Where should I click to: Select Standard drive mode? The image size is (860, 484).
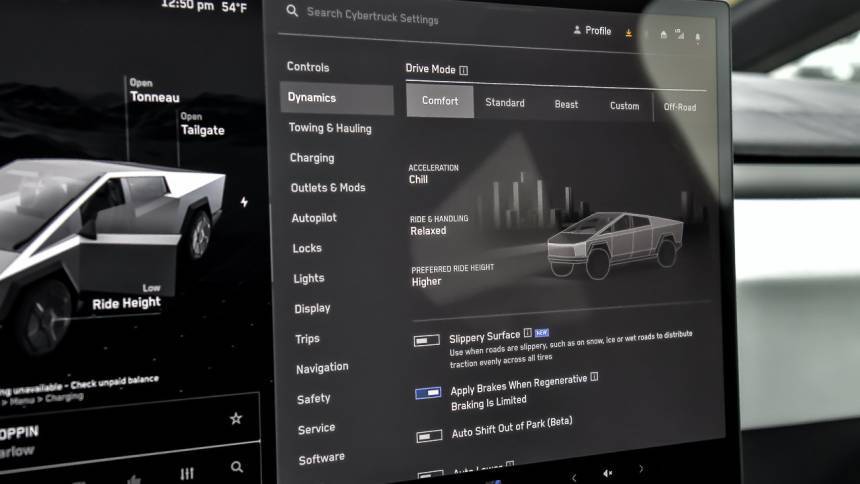coord(505,103)
